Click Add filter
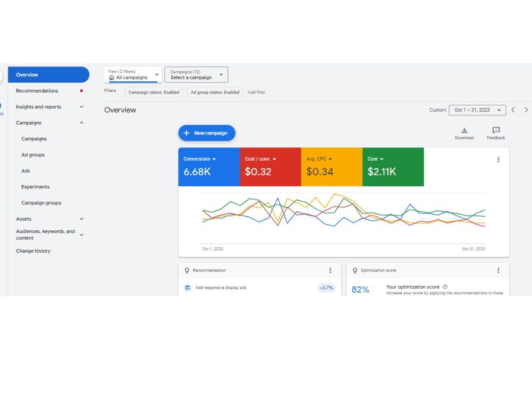 256,92
